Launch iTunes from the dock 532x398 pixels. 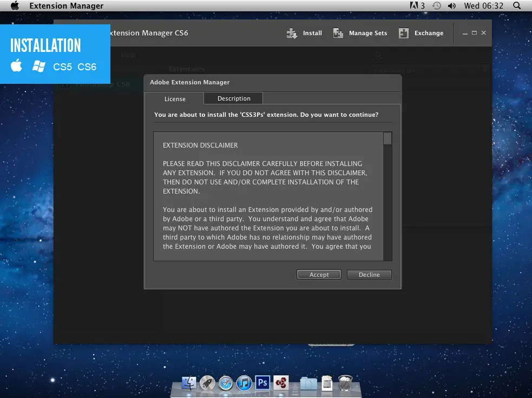tap(244, 383)
